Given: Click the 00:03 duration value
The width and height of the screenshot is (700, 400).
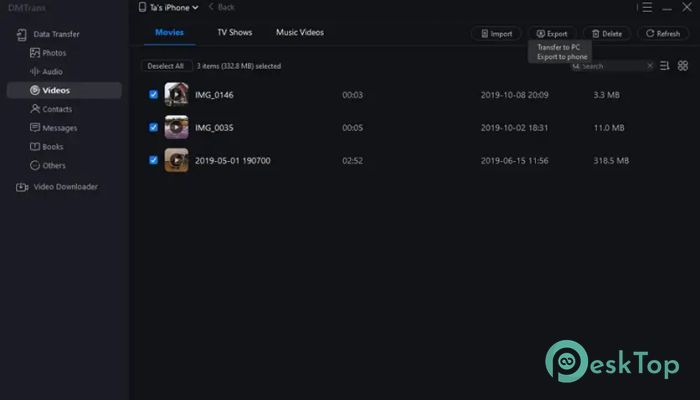Looking at the screenshot, I should tap(352, 95).
